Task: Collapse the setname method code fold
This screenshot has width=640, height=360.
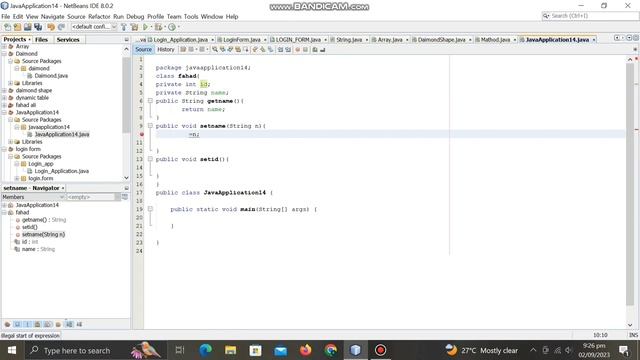Action: (x=150, y=126)
